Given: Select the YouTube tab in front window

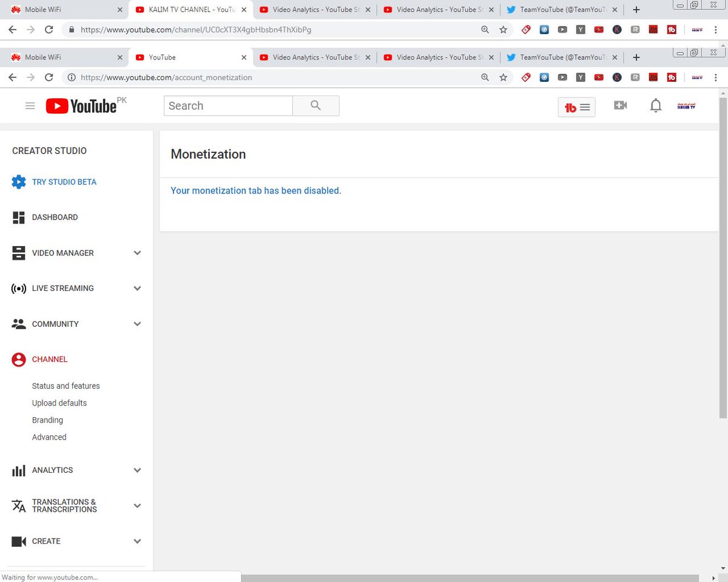Looking at the screenshot, I should click(x=190, y=58).
